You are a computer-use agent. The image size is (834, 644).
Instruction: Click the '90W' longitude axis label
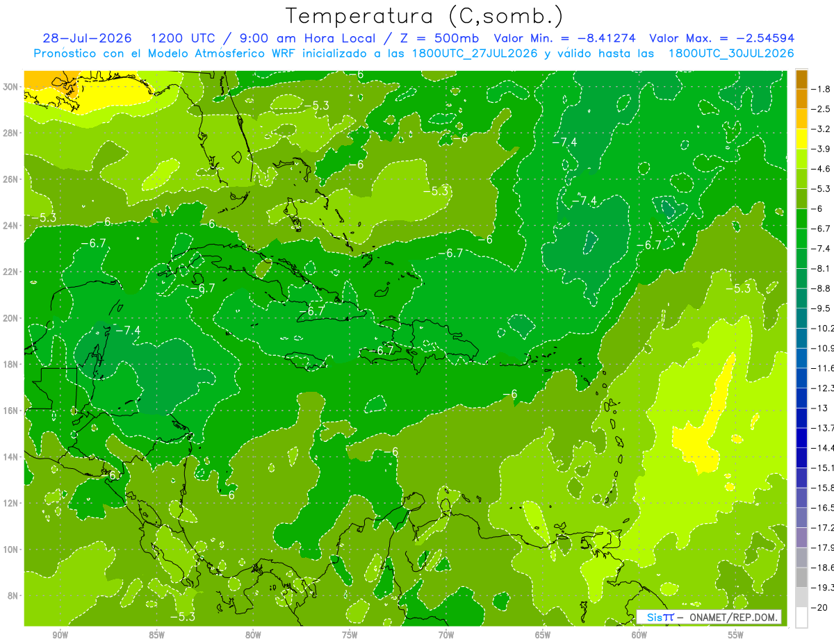pyautogui.click(x=60, y=635)
